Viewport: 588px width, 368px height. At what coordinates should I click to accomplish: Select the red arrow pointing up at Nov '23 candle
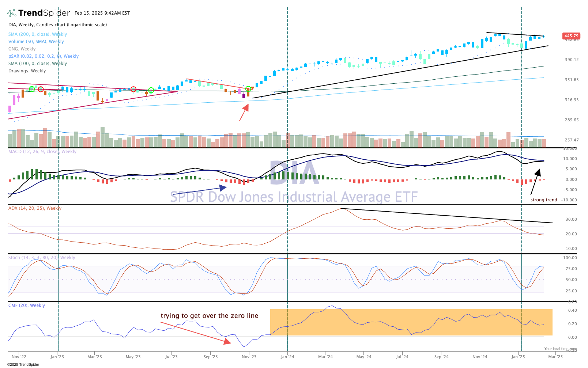(244, 113)
